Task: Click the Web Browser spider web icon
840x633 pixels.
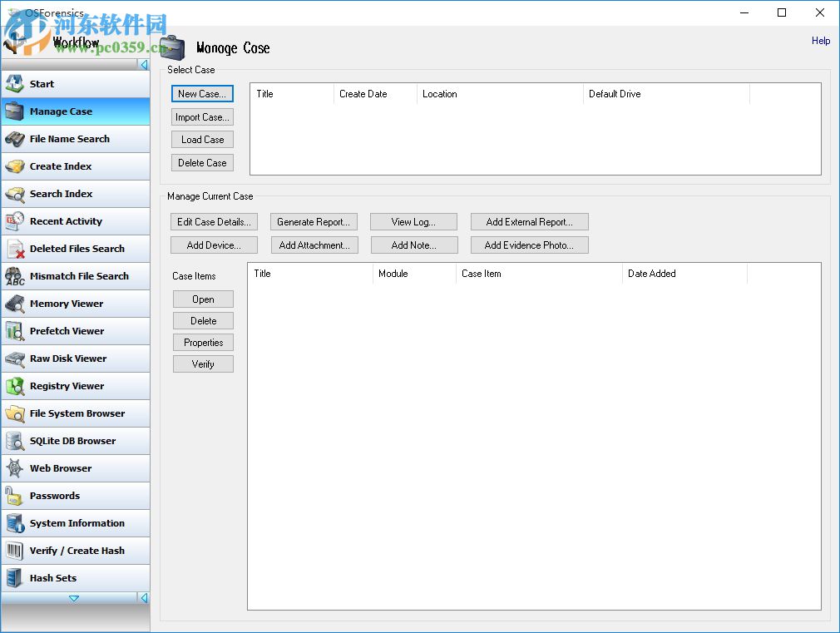Action: point(14,468)
